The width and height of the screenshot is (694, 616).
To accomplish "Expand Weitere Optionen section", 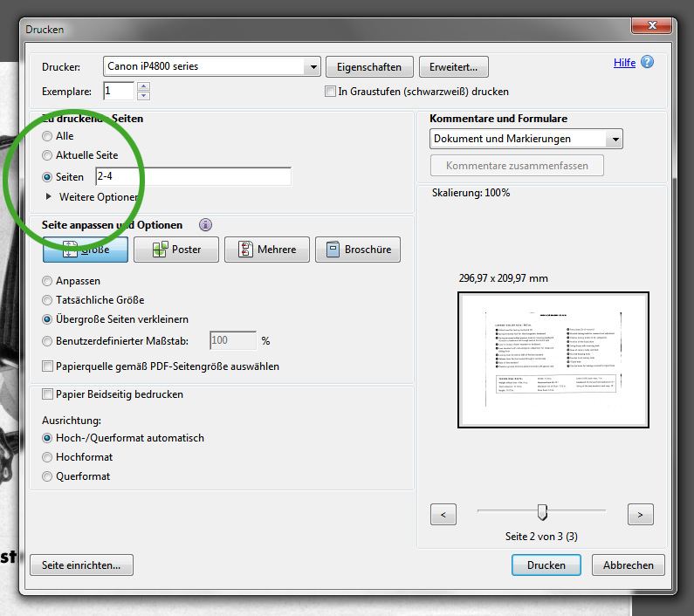I will coord(49,197).
